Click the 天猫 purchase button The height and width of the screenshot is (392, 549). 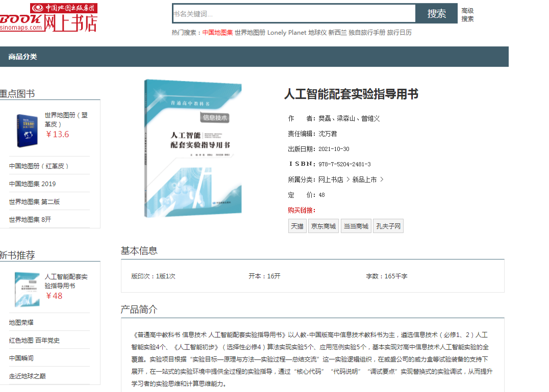[297, 226]
